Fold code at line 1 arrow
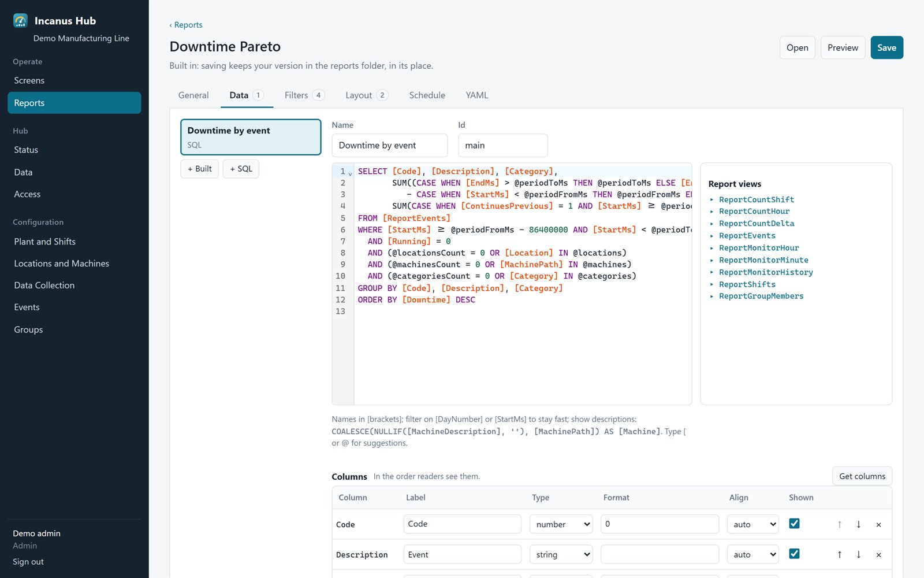The width and height of the screenshot is (924, 578). (x=351, y=173)
